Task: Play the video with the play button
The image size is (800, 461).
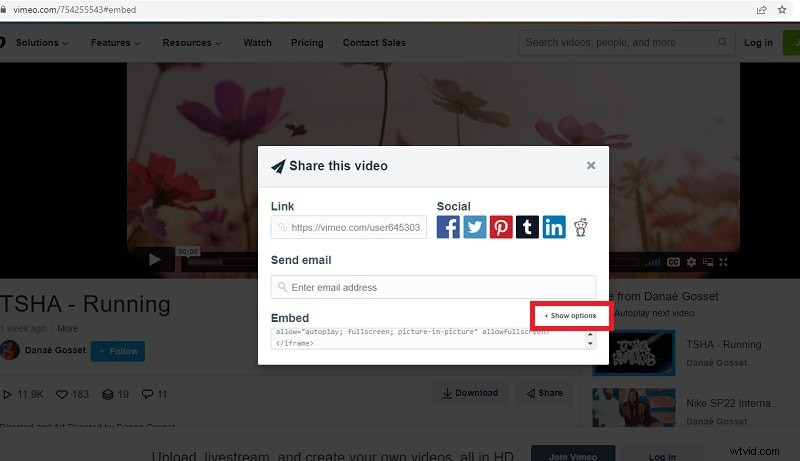Action: point(154,260)
